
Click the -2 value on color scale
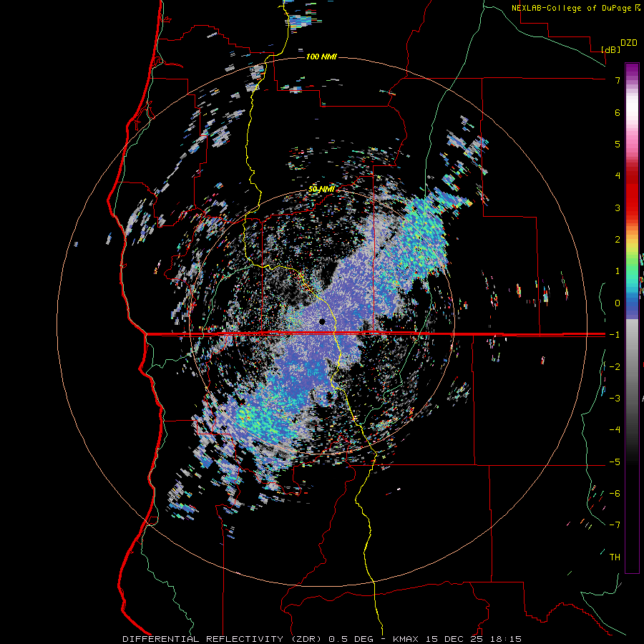click(x=615, y=366)
